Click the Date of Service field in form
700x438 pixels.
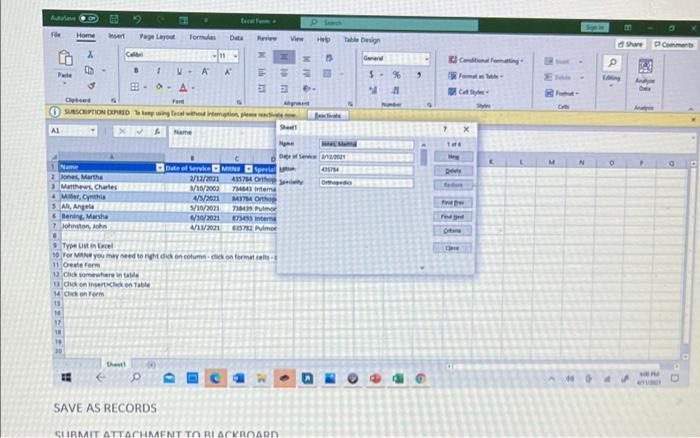coord(366,157)
